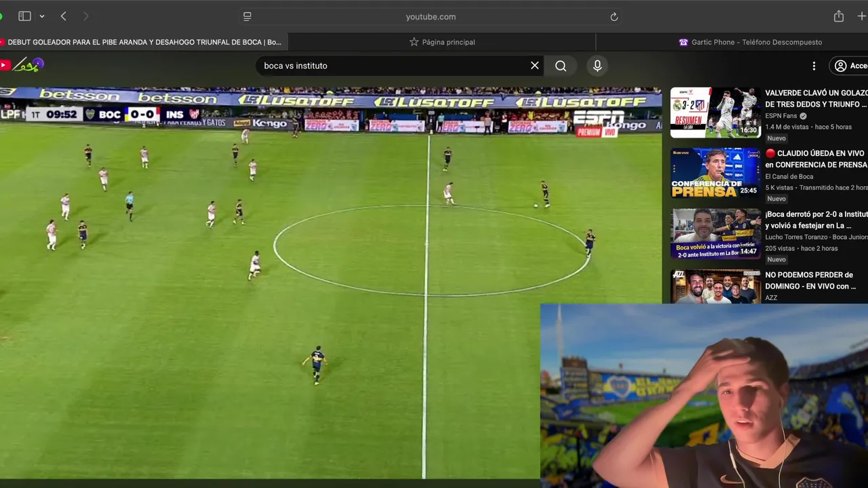Image resolution: width=868 pixels, height=488 pixels.
Task: Open the AZZ video thumbnail
Action: [x=715, y=287]
